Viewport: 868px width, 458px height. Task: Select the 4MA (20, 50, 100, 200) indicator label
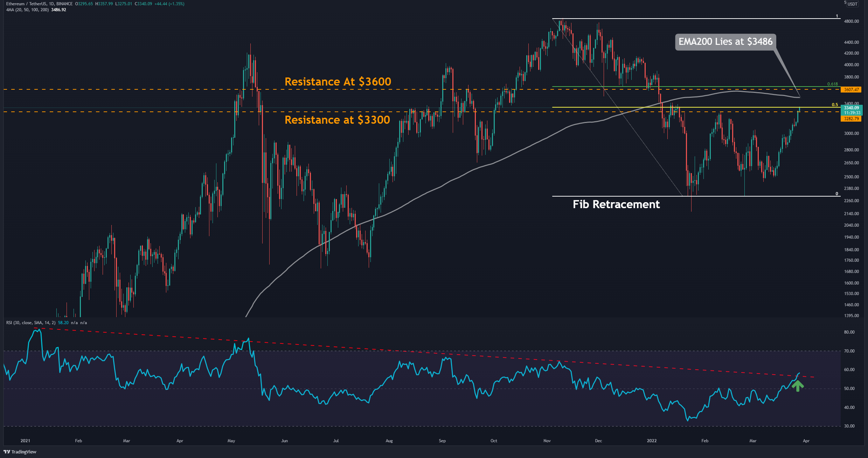(27, 10)
